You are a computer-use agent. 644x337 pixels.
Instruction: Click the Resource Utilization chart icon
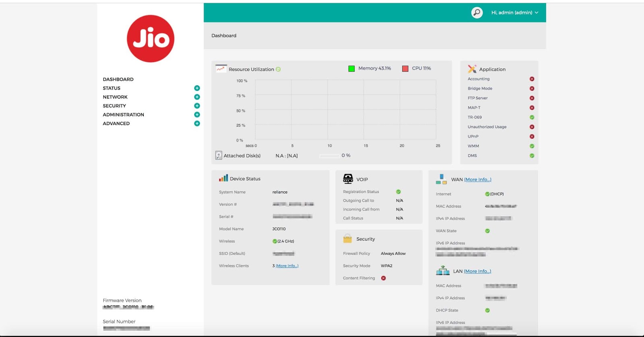[x=221, y=69]
